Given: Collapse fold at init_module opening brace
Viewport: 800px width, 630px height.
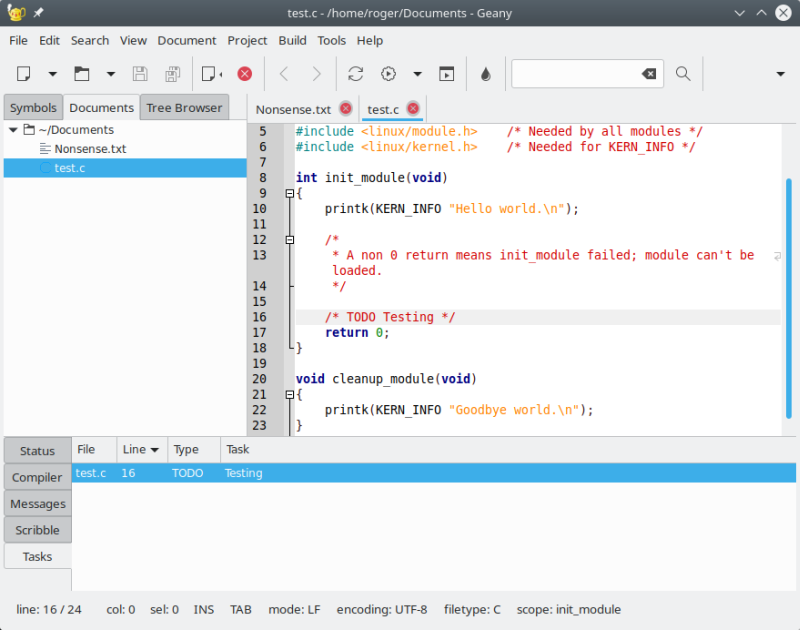Looking at the screenshot, I should (290, 194).
